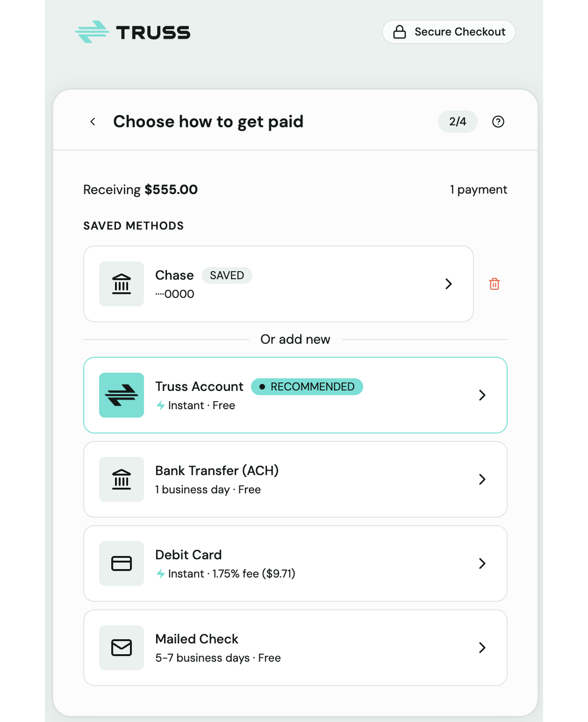588x722 pixels.
Task: Click the Truss Account teal logo icon
Action: coord(121,395)
